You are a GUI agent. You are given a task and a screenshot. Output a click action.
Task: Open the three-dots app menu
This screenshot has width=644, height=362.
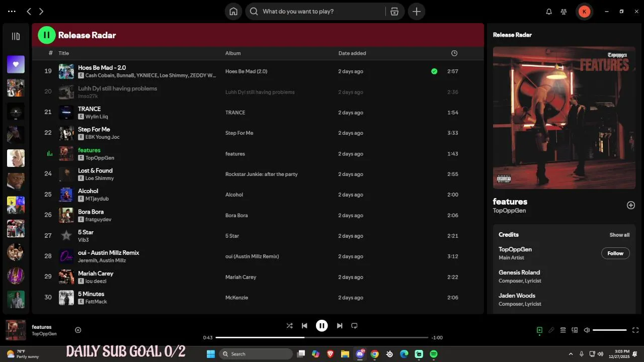click(x=12, y=11)
